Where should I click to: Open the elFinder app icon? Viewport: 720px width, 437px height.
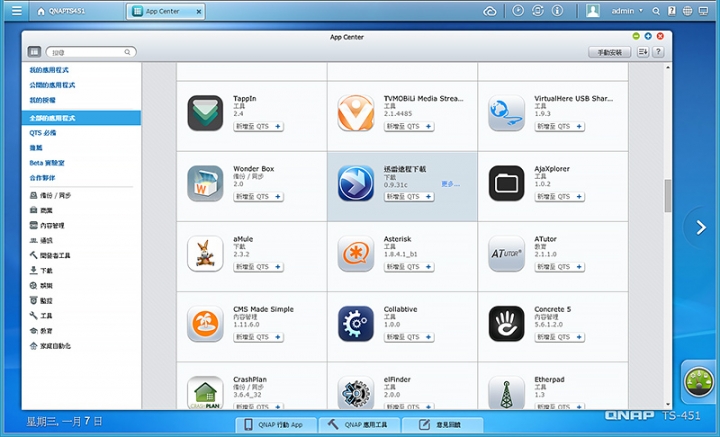[355, 392]
